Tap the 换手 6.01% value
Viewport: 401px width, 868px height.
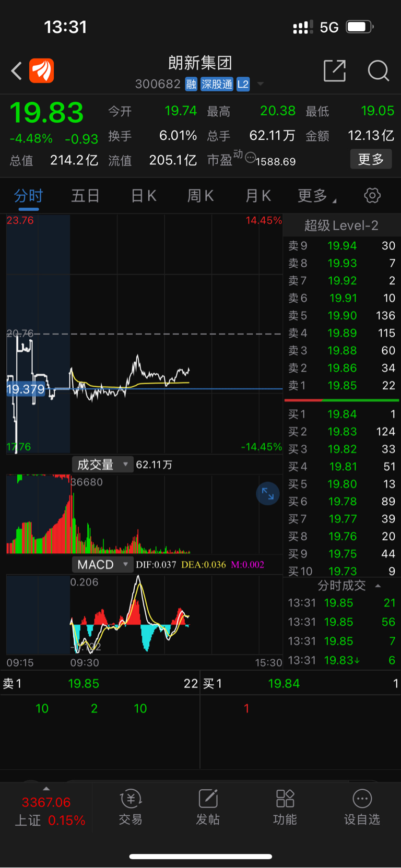(178, 136)
